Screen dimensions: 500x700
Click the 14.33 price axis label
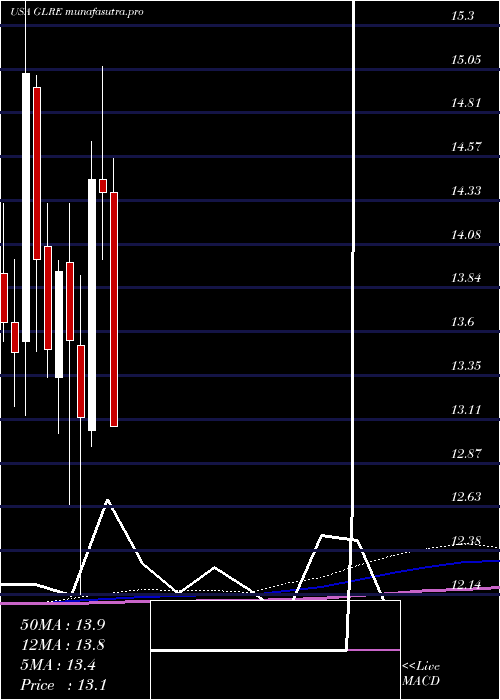tap(466, 191)
